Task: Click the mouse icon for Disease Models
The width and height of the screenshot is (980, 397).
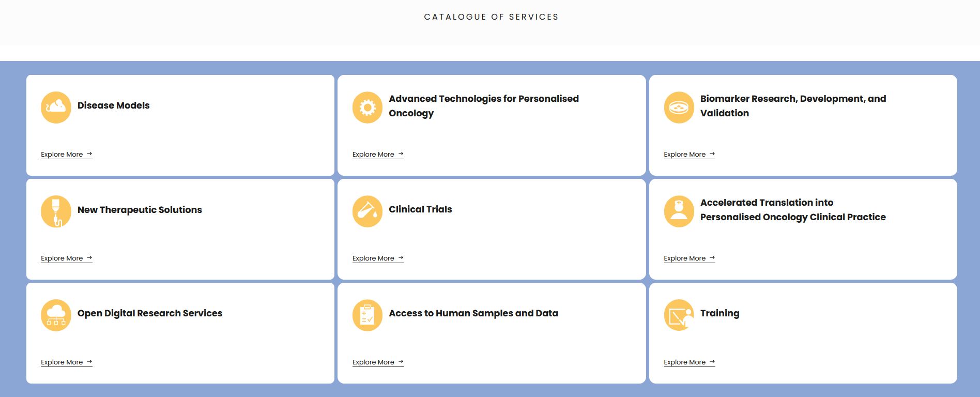Action: tap(56, 108)
